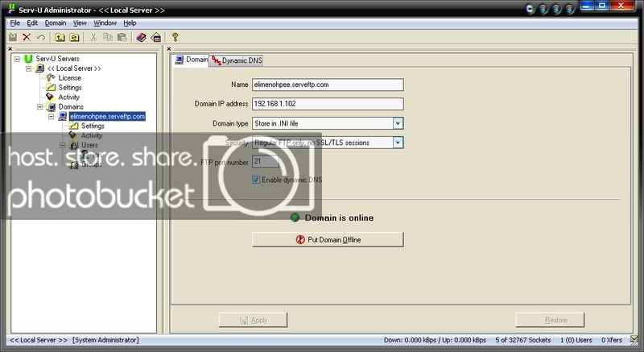
Task: Click the Local Server computer tree icon
Action: point(39,68)
